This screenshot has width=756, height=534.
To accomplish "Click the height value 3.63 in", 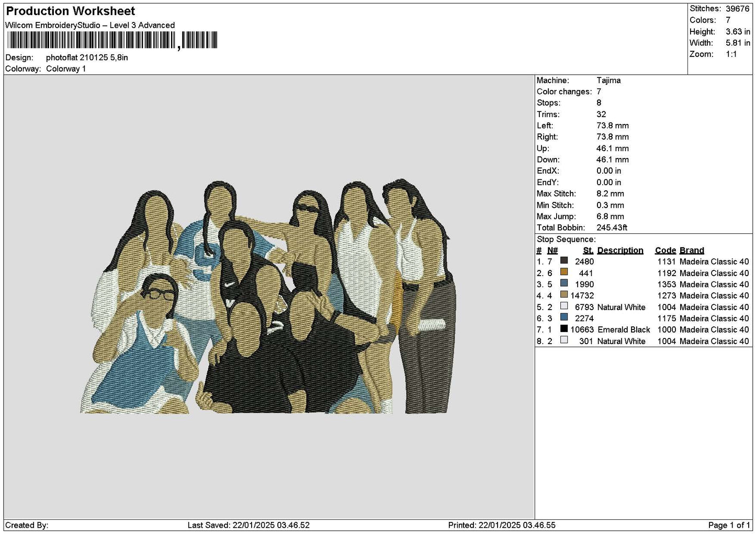I will (x=738, y=32).
